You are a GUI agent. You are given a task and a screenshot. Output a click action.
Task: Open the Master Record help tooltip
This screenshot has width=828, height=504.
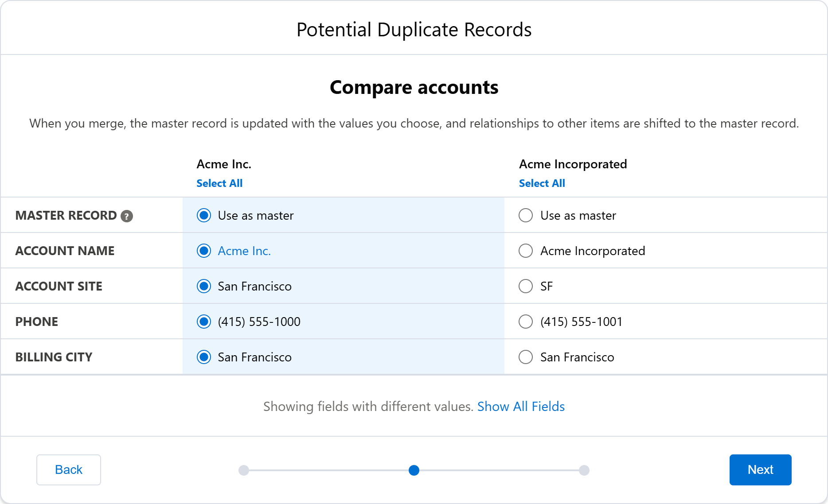(127, 216)
